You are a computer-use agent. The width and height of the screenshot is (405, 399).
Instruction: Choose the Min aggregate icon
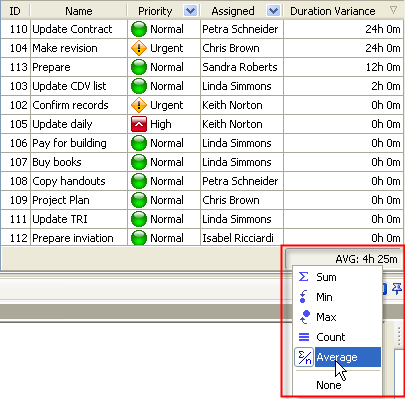[x=303, y=297]
